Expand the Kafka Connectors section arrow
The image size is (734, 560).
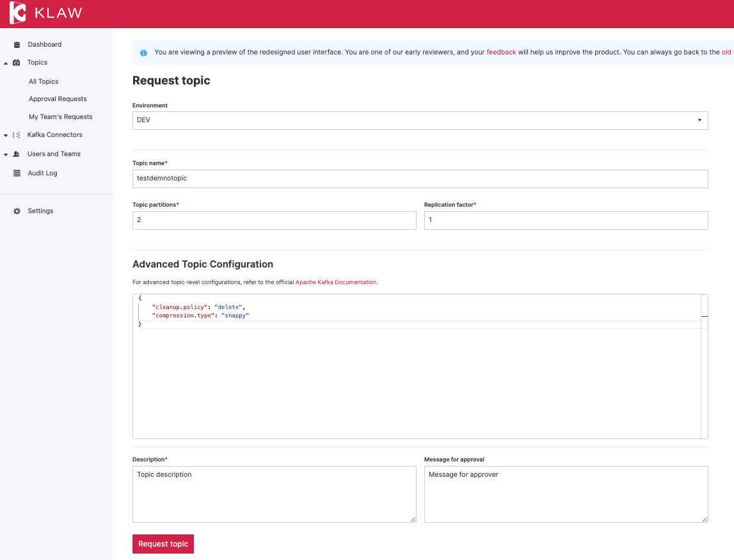tap(6, 135)
